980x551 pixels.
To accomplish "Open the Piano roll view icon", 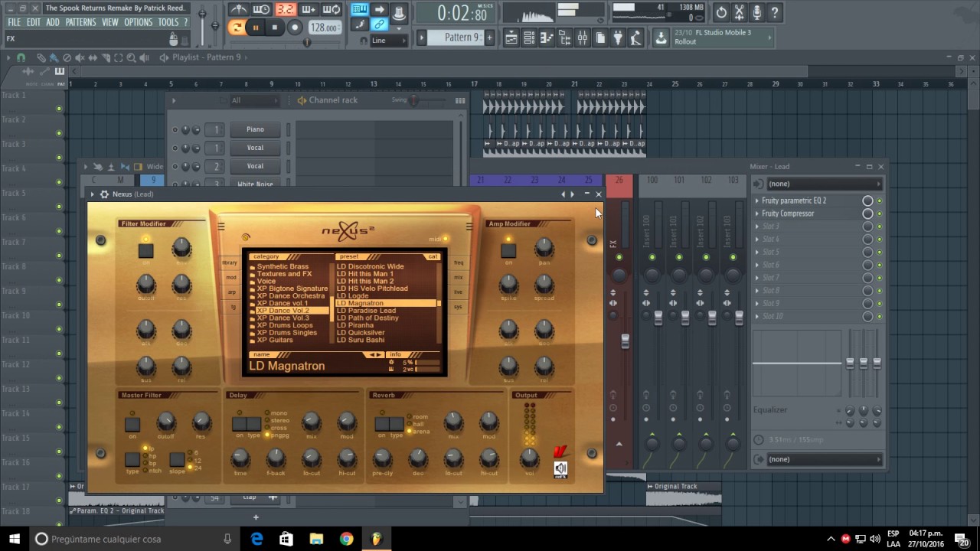I will (x=547, y=37).
